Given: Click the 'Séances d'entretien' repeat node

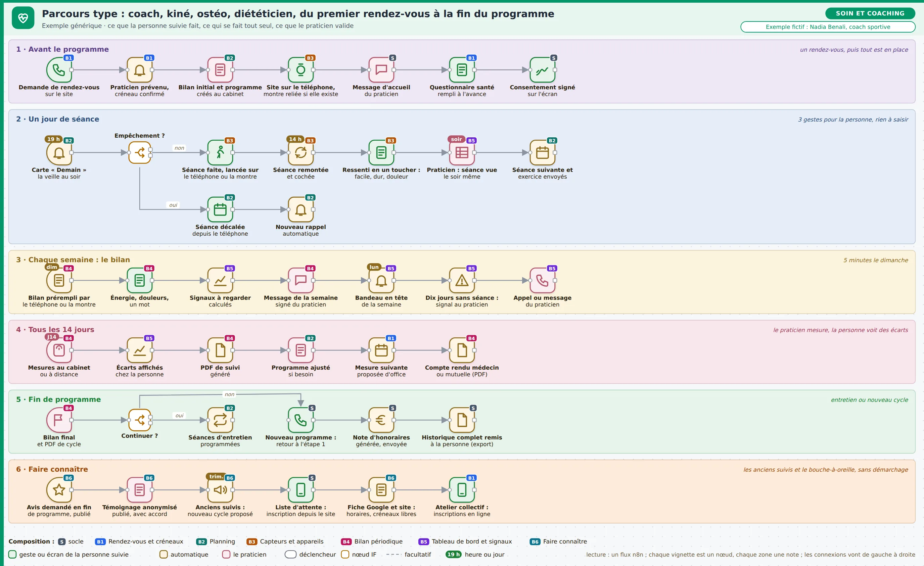Looking at the screenshot, I should (x=220, y=420).
